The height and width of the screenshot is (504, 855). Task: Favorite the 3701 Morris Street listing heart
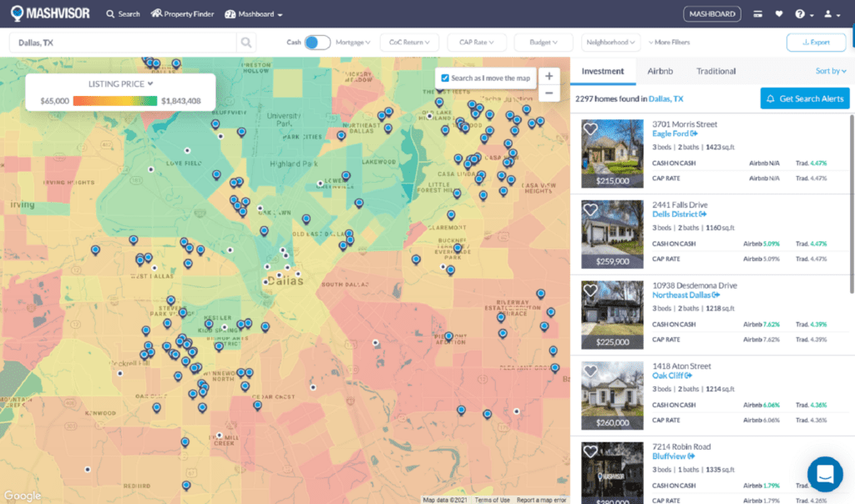[x=590, y=127]
